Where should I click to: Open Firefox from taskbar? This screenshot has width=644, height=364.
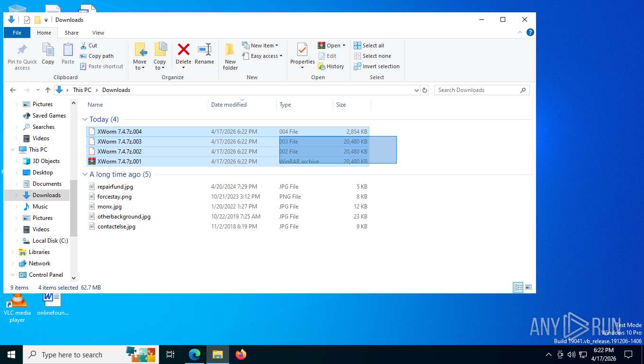pos(241,355)
